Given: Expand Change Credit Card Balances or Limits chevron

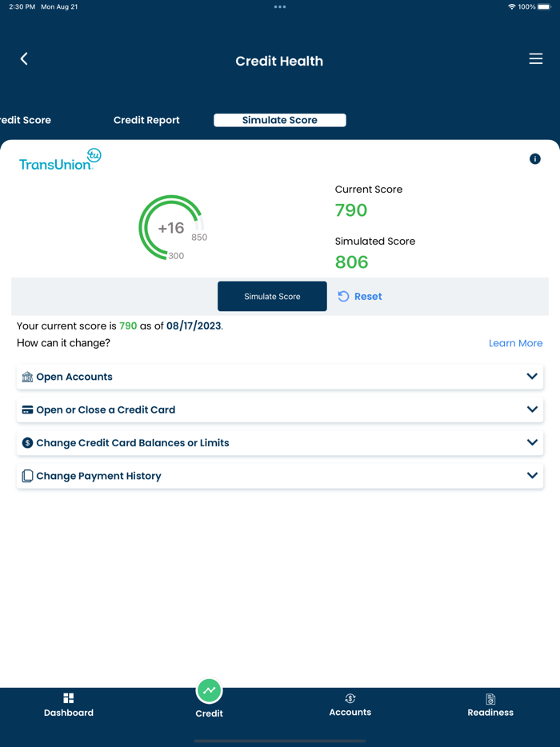Looking at the screenshot, I should (532, 442).
